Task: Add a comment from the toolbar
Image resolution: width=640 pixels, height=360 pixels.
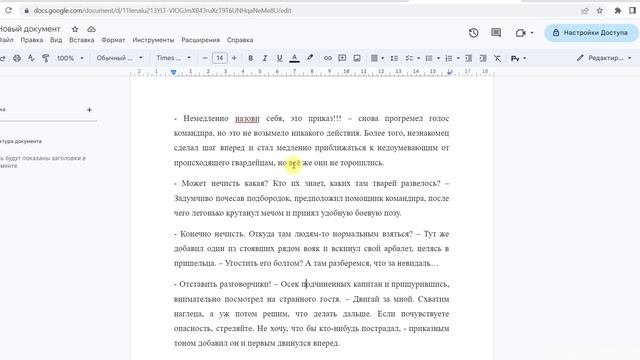Action: (x=342, y=58)
